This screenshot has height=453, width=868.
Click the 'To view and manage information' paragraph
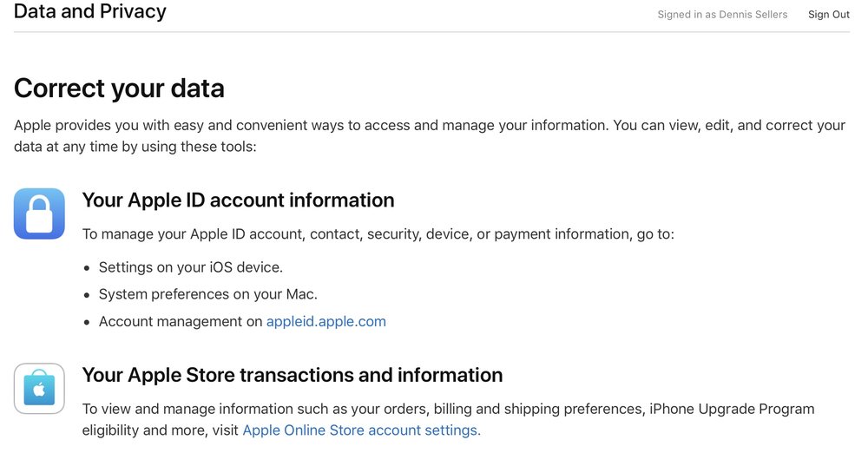(x=449, y=420)
